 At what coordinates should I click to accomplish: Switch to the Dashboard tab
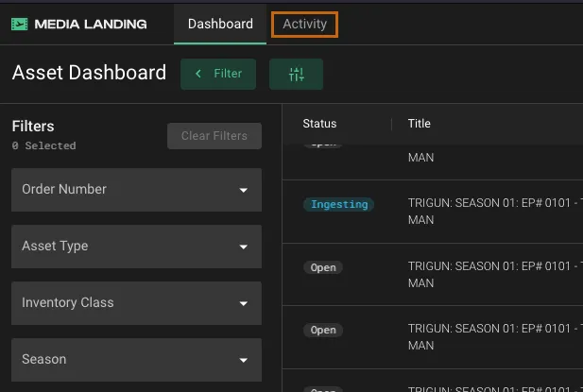(220, 24)
